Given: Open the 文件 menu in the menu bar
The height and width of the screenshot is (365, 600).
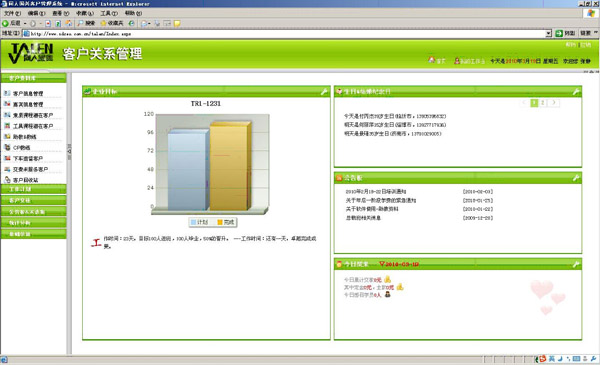Looking at the screenshot, I should pyautogui.click(x=12, y=13).
